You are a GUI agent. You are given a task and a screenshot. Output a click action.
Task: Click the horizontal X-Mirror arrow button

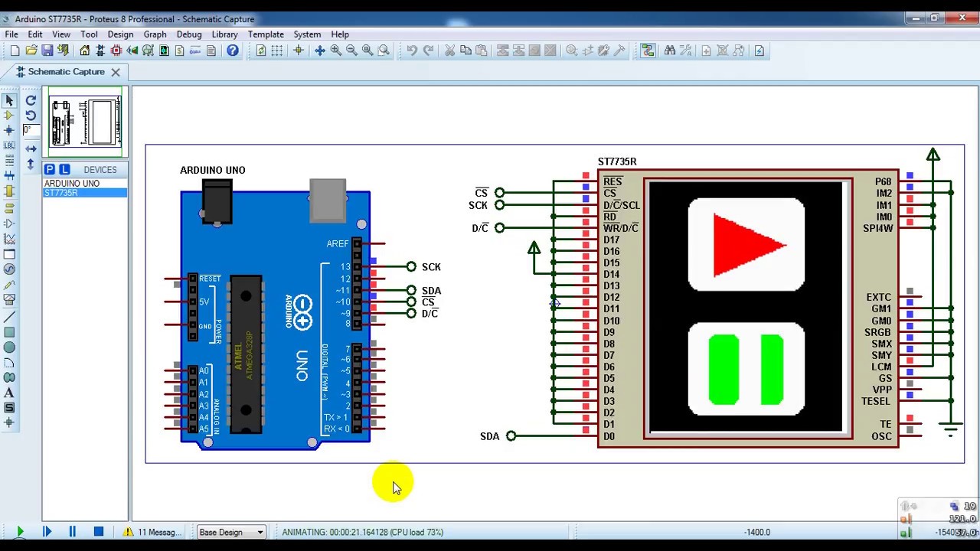[31, 148]
